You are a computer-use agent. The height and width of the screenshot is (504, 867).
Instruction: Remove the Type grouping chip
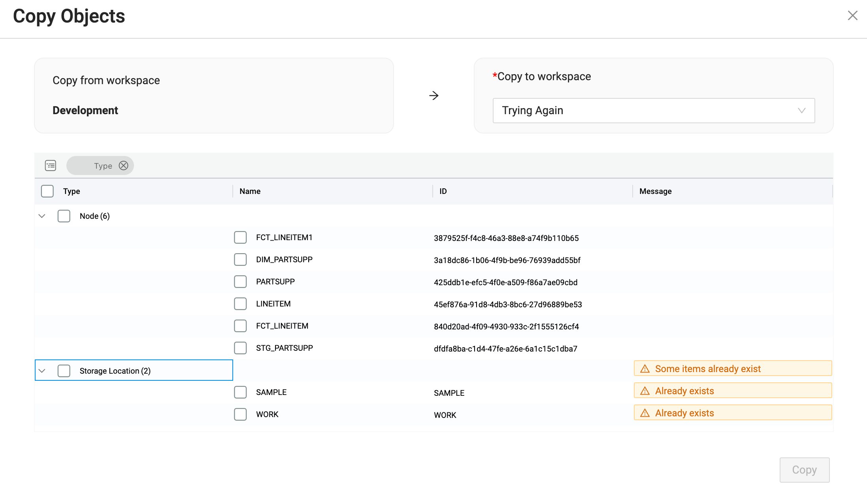tap(123, 165)
